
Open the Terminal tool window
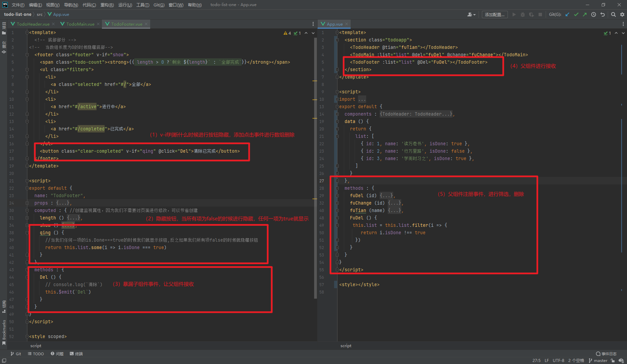(76, 354)
